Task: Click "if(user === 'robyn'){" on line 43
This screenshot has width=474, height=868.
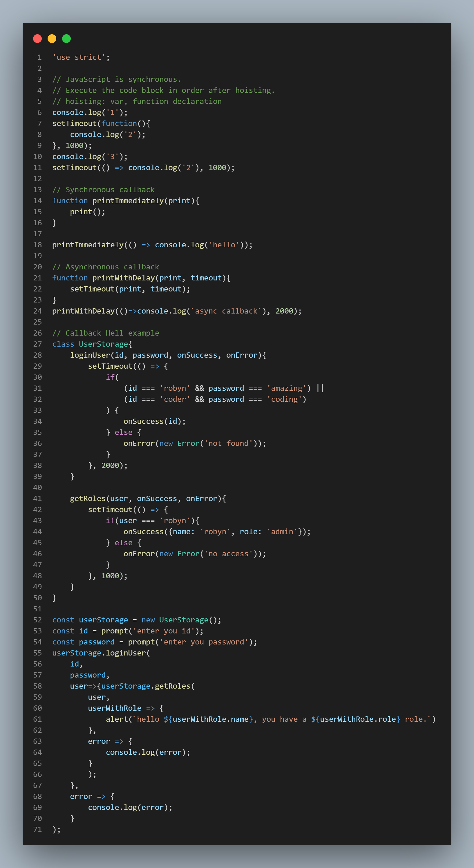Action: point(152,521)
